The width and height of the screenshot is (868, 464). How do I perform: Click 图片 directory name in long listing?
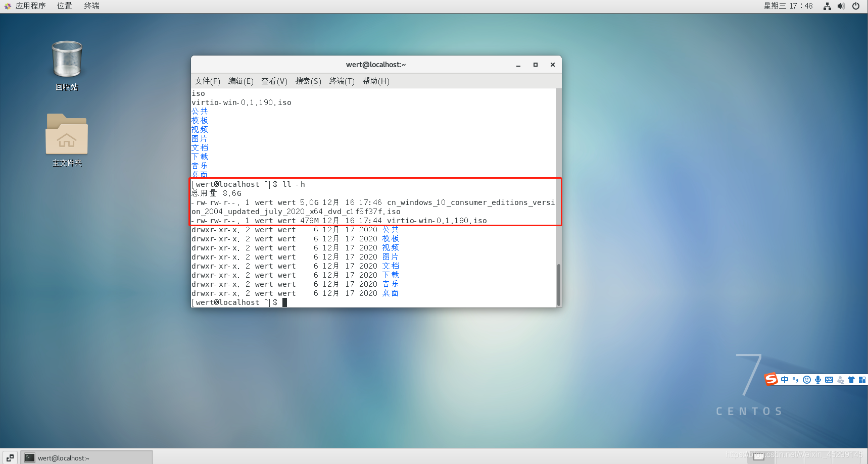point(391,257)
